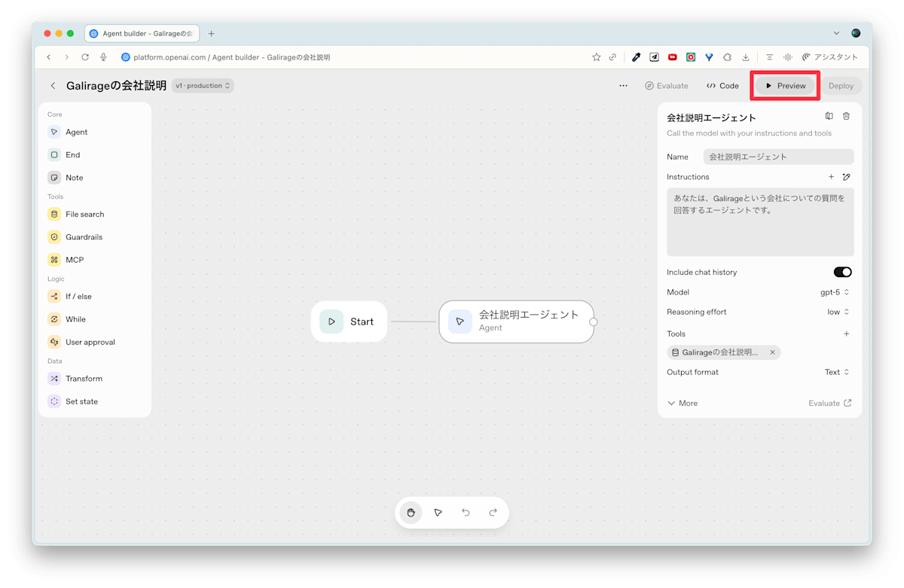Click the Name input field
The height and width of the screenshot is (588, 904).
(779, 157)
